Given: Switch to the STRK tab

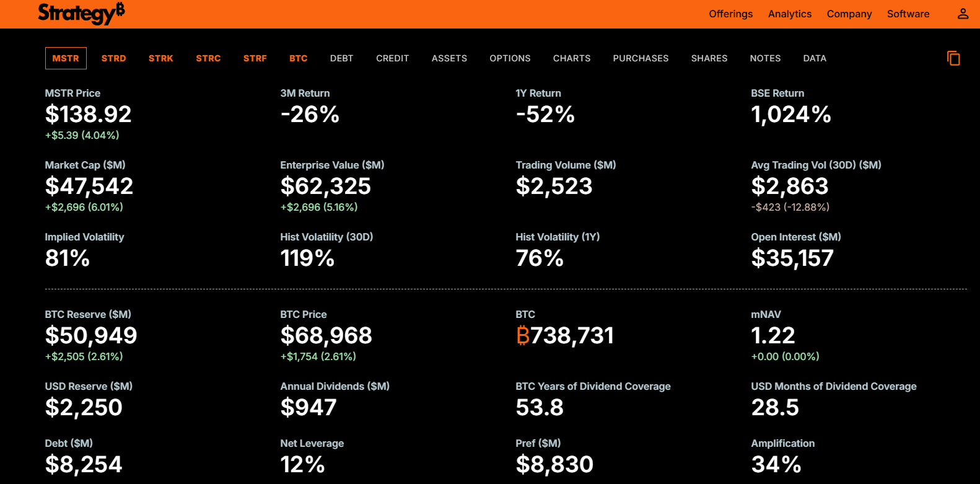Looking at the screenshot, I should [x=161, y=58].
